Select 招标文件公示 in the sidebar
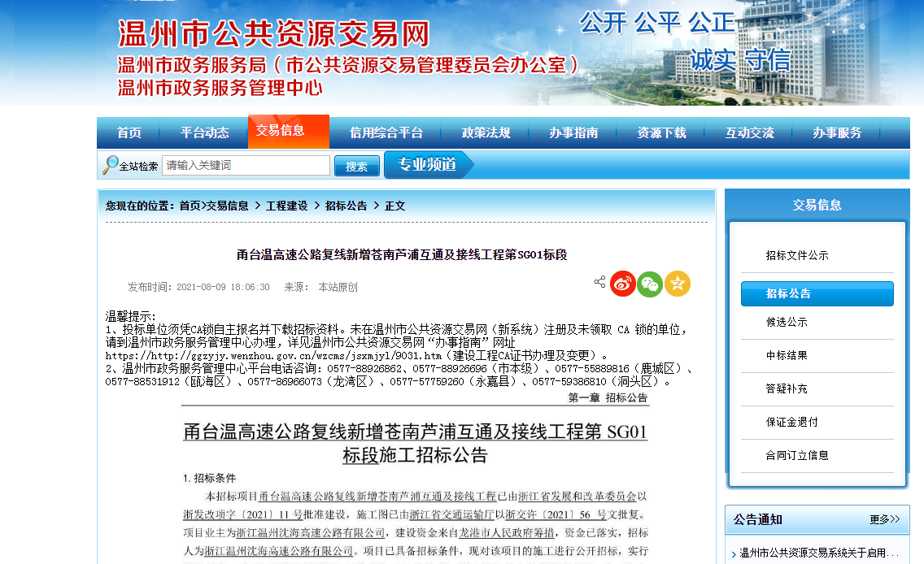This screenshot has height=564, width=924. pyautogui.click(x=797, y=255)
